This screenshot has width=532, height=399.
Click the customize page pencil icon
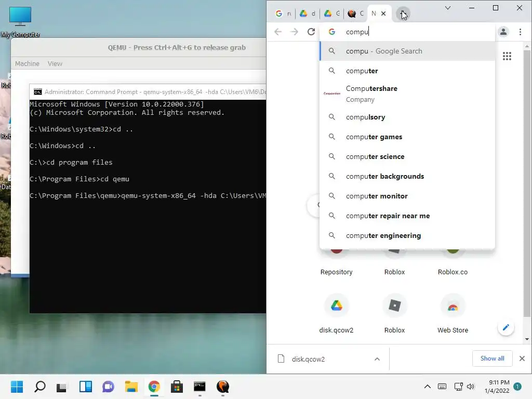point(506,327)
